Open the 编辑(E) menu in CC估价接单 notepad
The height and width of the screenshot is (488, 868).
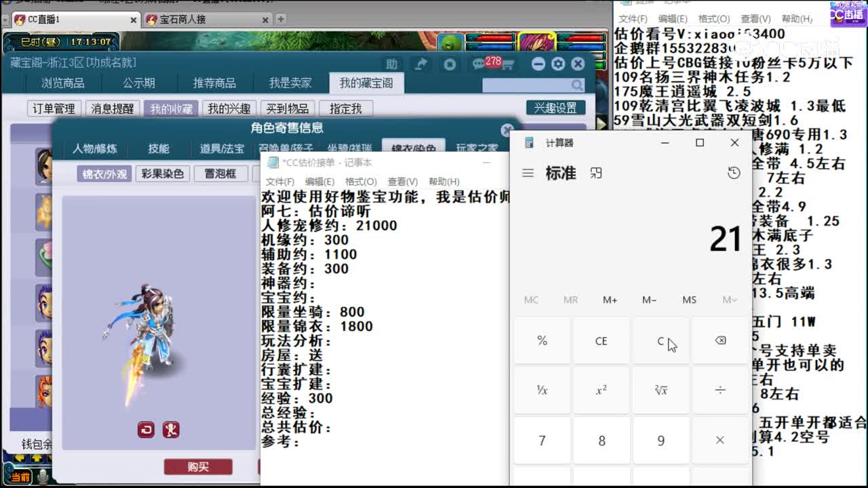pos(319,182)
